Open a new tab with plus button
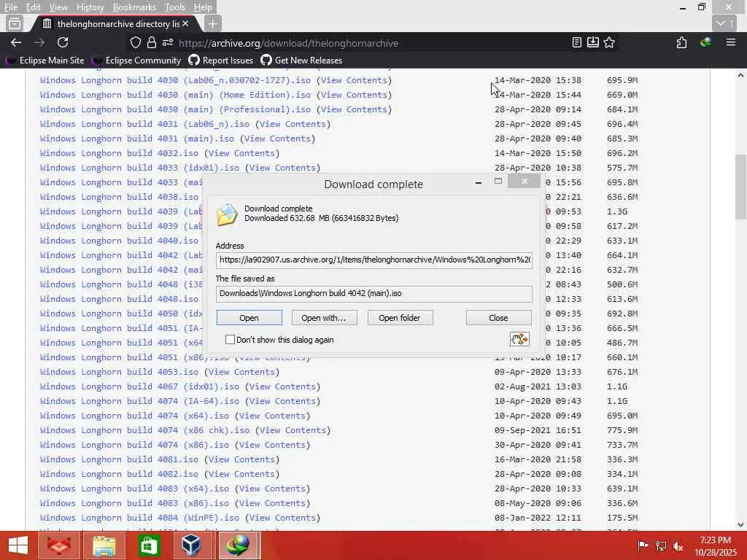 [x=212, y=23]
